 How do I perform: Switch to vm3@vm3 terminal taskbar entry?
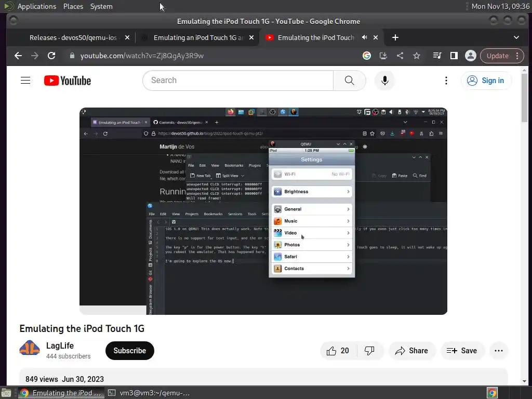click(149, 393)
